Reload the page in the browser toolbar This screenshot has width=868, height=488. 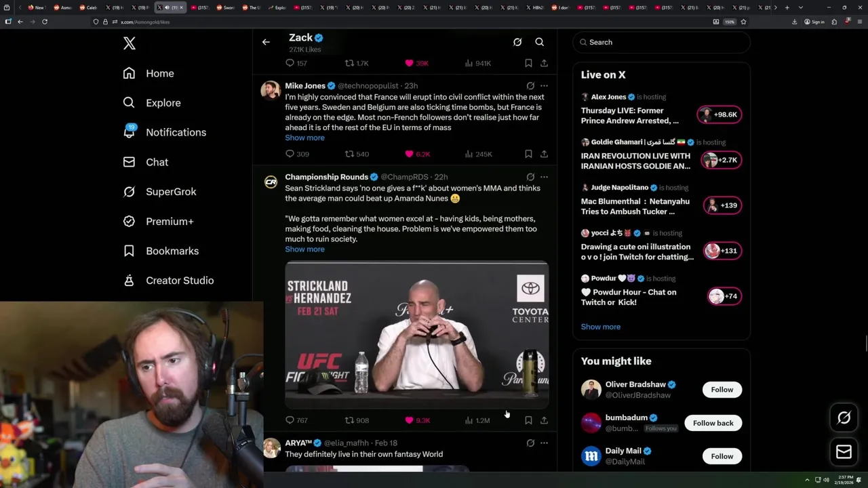pyautogui.click(x=45, y=22)
